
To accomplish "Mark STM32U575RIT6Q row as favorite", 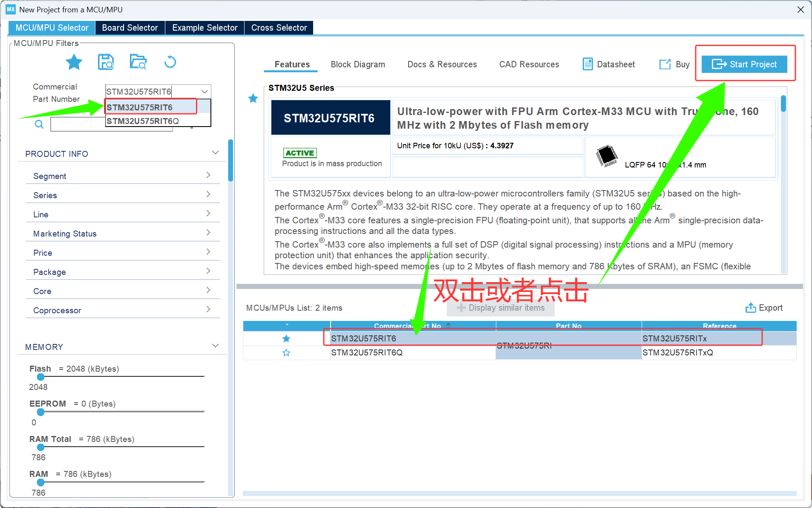I will point(286,353).
